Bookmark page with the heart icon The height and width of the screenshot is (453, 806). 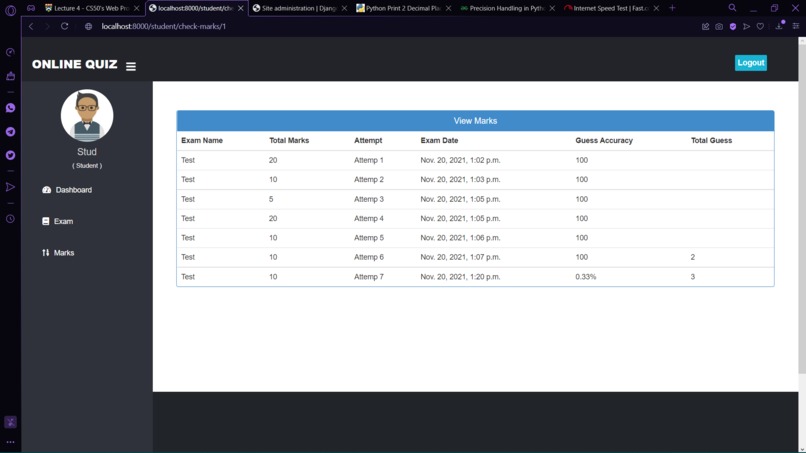click(760, 26)
